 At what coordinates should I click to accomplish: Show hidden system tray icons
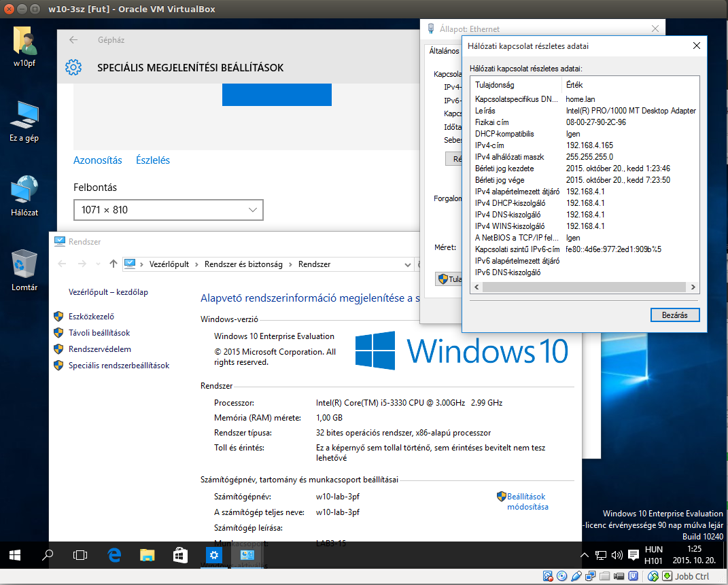click(584, 555)
